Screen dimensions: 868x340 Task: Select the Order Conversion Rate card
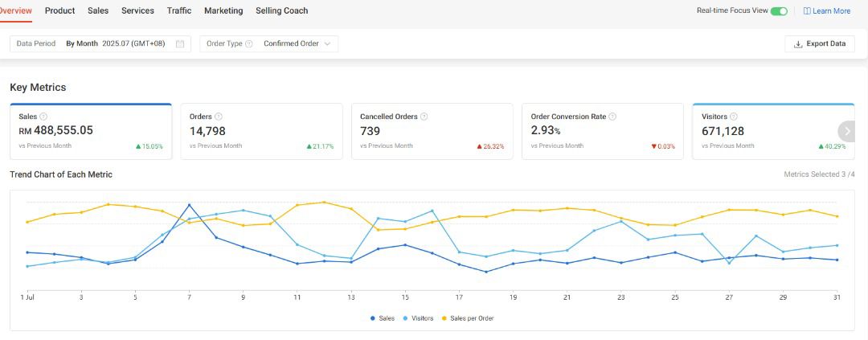coord(602,132)
